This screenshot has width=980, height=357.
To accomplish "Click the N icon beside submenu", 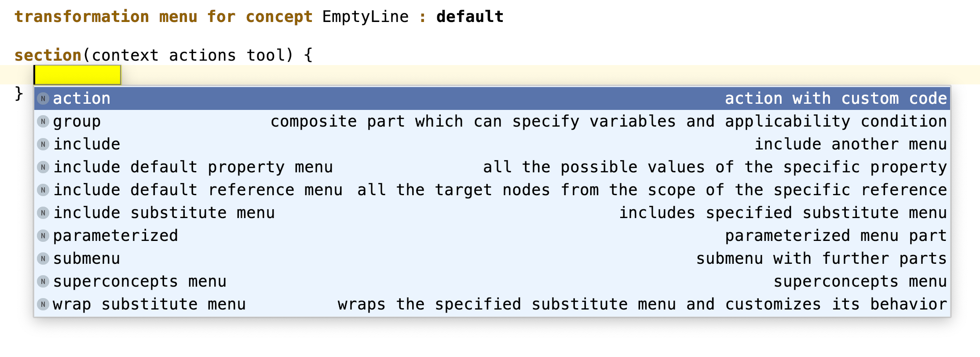I will click(x=43, y=259).
